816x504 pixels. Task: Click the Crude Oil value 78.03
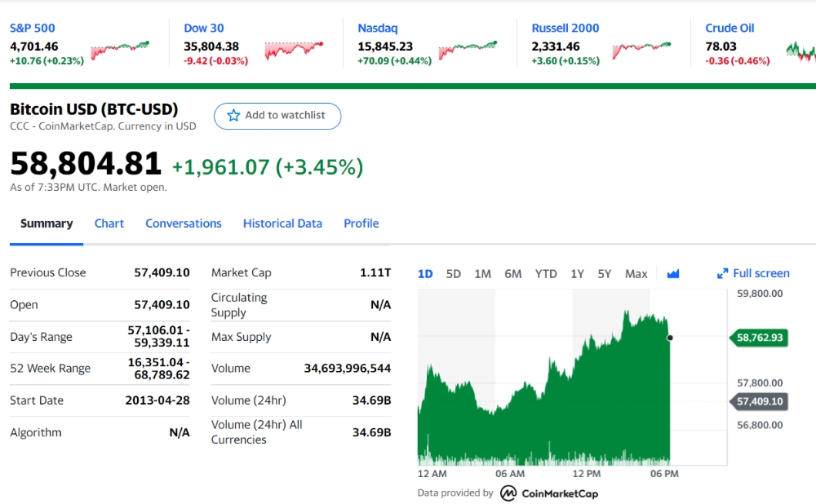[721, 46]
